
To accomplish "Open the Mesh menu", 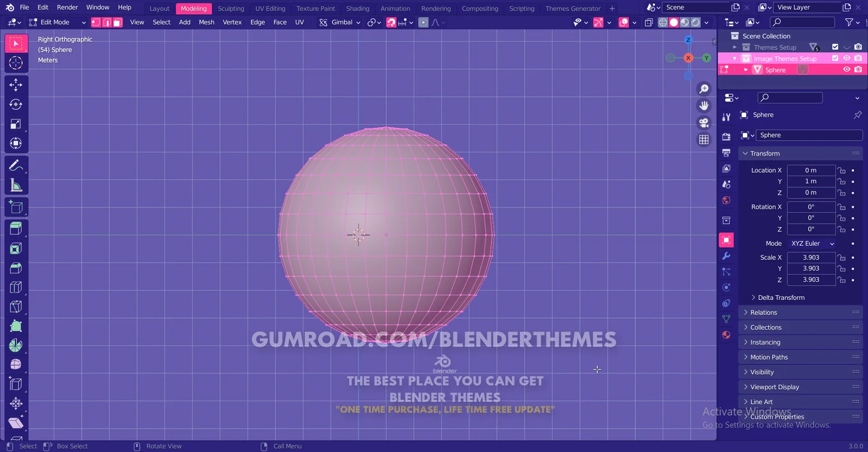I will pos(206,22).
